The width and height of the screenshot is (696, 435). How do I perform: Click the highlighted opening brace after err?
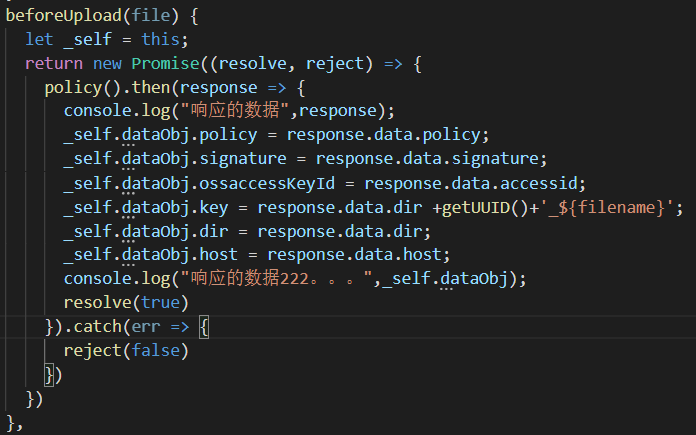coord(204,327)
